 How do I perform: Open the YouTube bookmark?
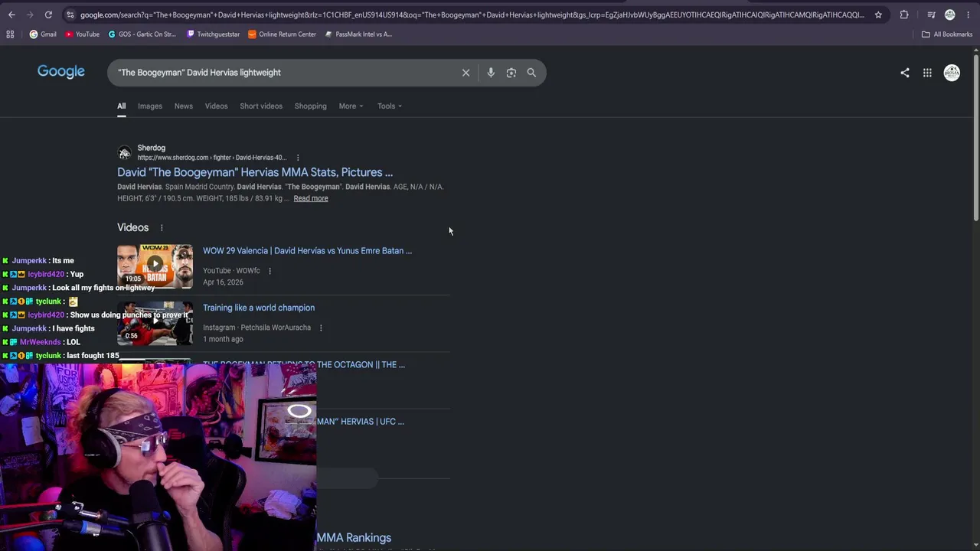pos(83,34)
